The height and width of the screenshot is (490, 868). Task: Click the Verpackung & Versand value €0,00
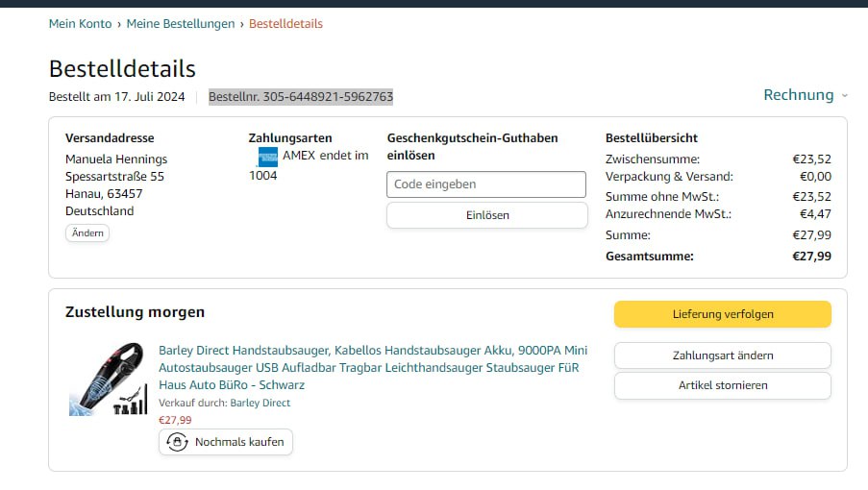[x=815, y=177]
